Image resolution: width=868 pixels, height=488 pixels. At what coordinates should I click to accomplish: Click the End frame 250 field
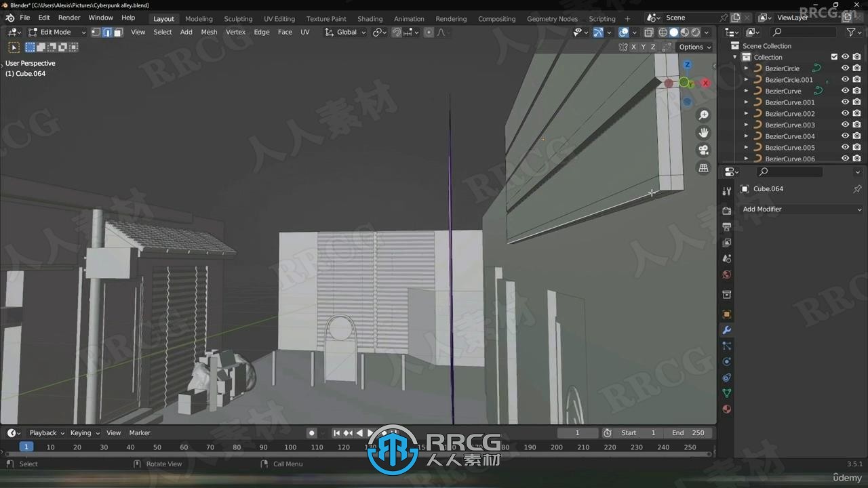coord(688,432)
